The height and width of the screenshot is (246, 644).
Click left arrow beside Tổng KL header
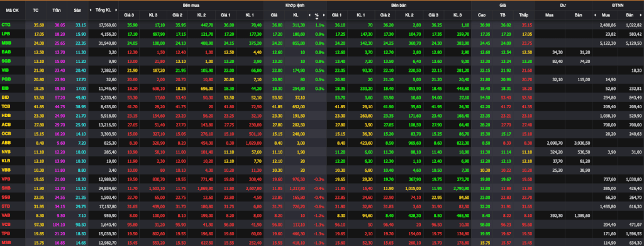[91, 10]
